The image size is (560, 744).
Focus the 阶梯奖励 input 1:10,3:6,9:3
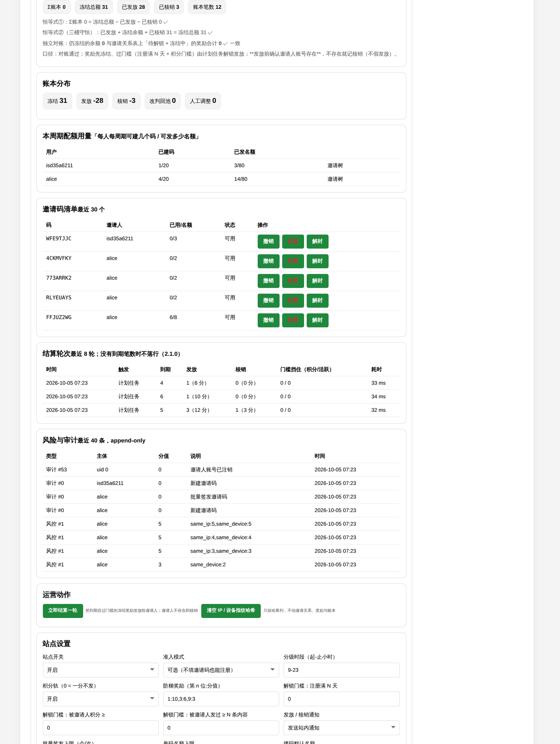point(221,699)
